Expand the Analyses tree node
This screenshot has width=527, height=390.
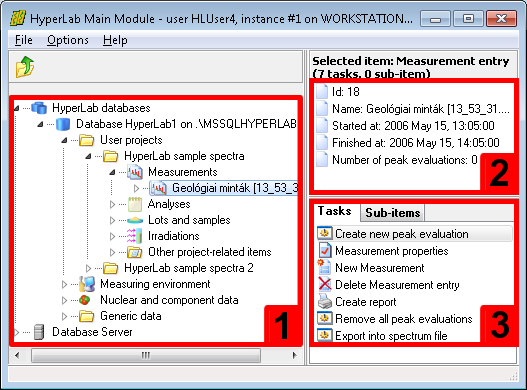[x=112, y=204]
